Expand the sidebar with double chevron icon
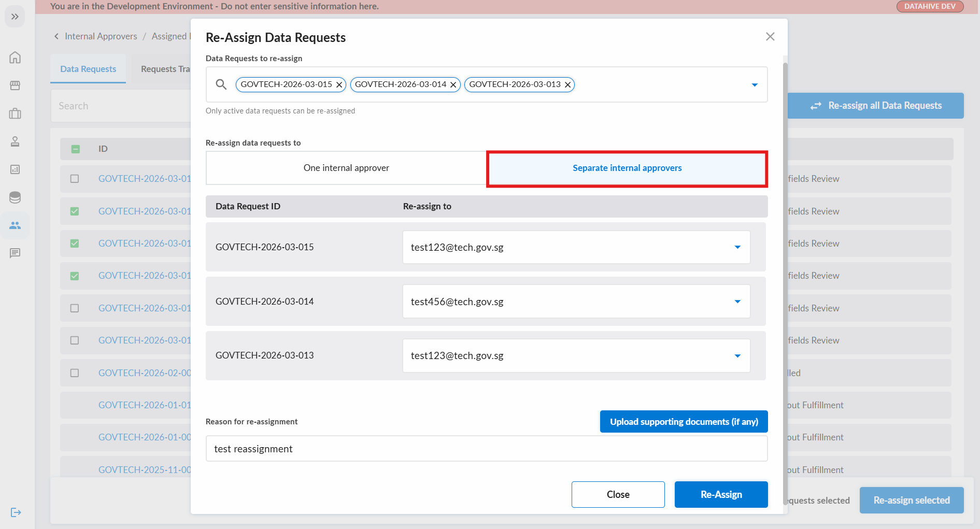The width and height of the screenshot is (980, 529). pos(15,17)
